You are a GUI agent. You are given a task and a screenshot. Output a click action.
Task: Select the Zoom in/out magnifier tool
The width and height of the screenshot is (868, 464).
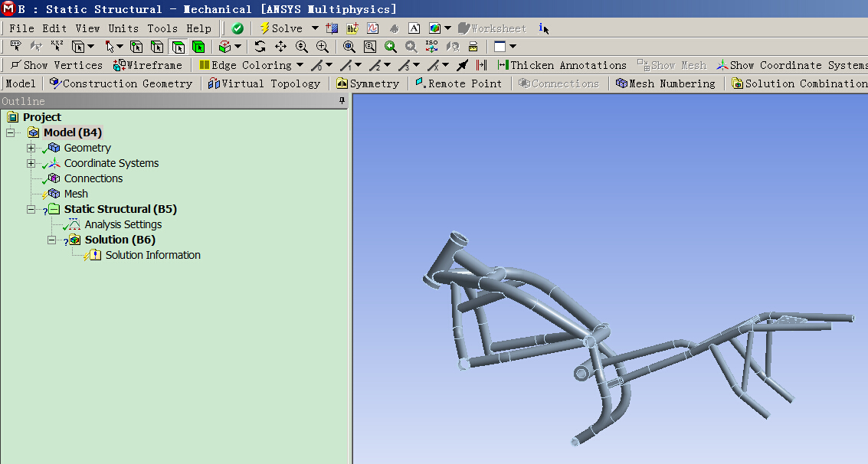pos(302,47)
